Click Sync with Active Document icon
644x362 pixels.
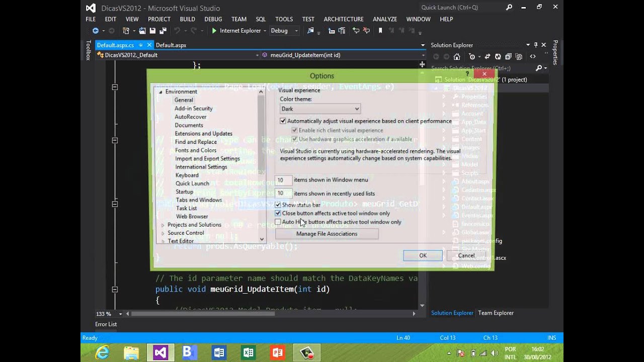click(x=488, y=57)
